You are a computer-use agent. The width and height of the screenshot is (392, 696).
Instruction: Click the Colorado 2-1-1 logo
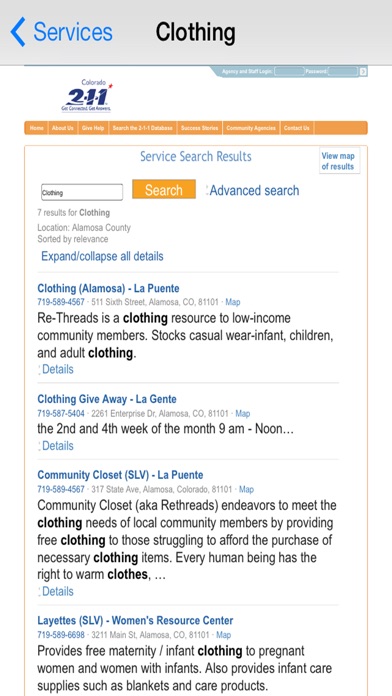click(x=87, y=95)
